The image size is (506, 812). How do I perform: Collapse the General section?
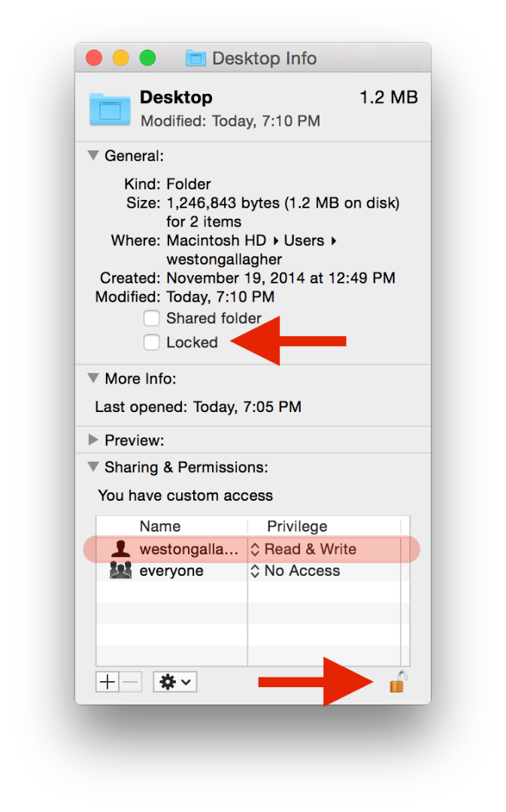pyautogui.click(x=93, y=156)
